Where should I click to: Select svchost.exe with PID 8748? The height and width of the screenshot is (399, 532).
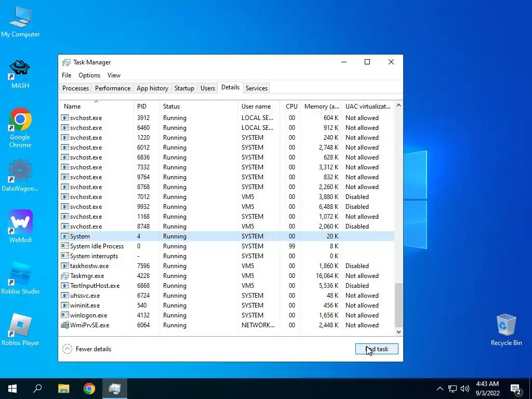point(227,227)
